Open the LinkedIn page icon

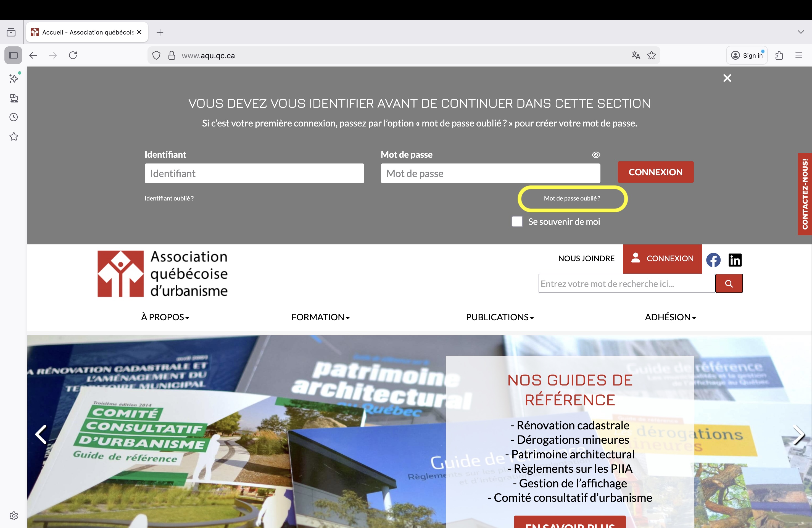click(735, 260)
